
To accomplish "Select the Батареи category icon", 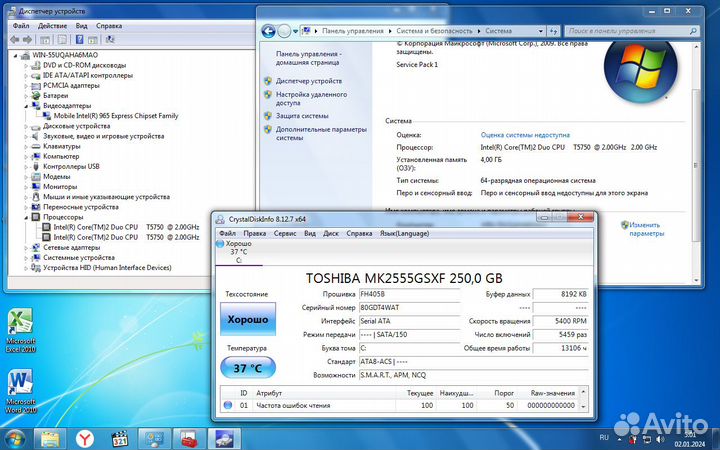I will click(x=36, y=96).
